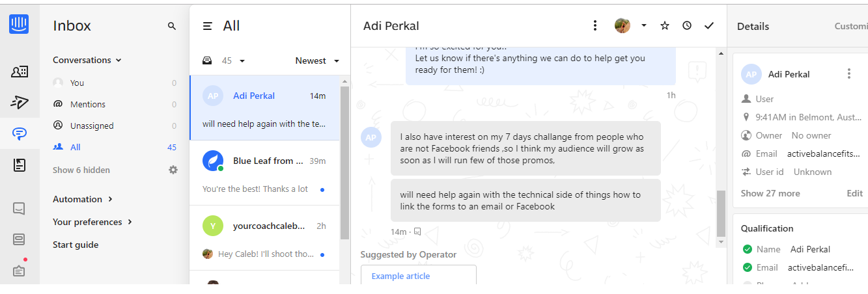Image resolution: width=868 pixels, height=294 pixels.
Task: Click the green check next to qualification Email
Action: tap(747, 267)
